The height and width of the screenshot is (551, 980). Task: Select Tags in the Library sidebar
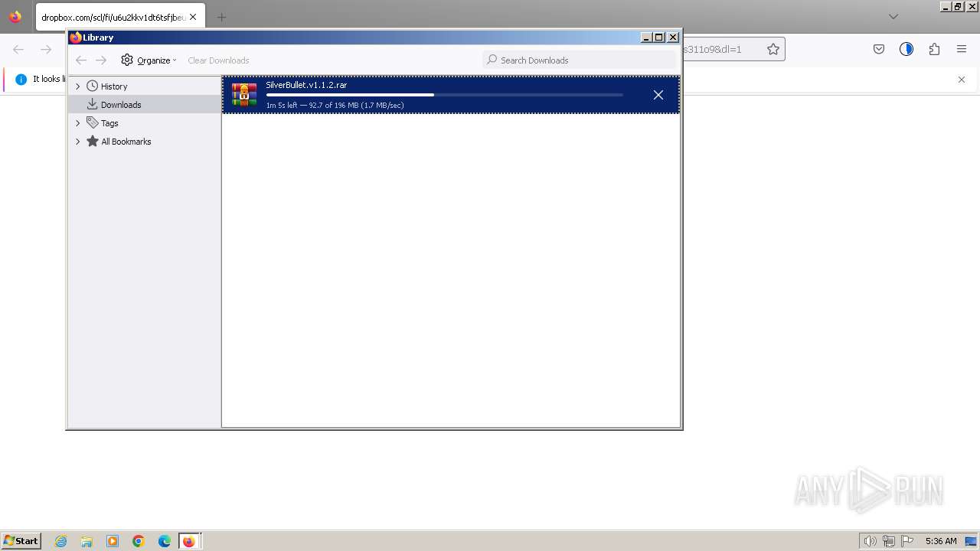point(109,123)
